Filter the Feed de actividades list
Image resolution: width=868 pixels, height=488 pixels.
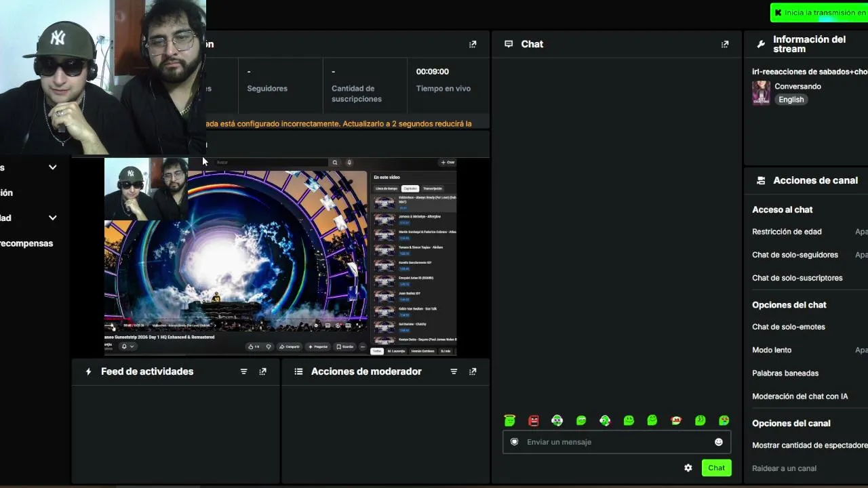pyautogui.click(x=244, y=371)
